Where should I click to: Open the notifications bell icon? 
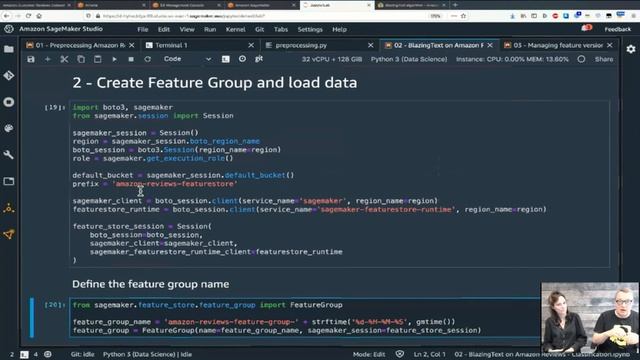pos(587,29)
